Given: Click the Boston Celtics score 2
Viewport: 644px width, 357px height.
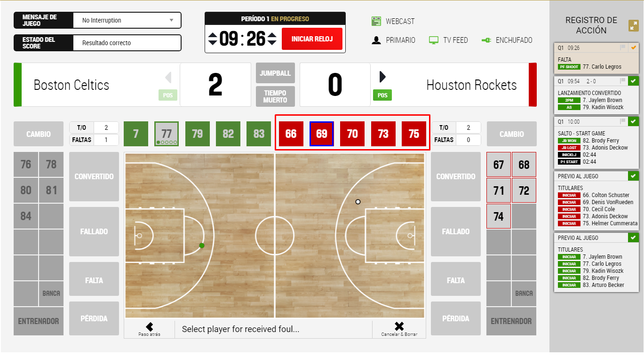Looking at the screenshot, I should [x=215, y=85].
